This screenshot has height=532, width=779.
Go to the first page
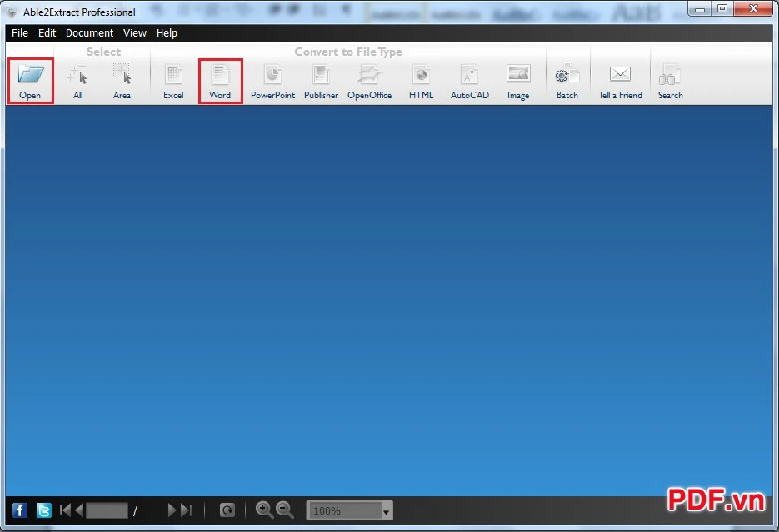pos(65,510)
